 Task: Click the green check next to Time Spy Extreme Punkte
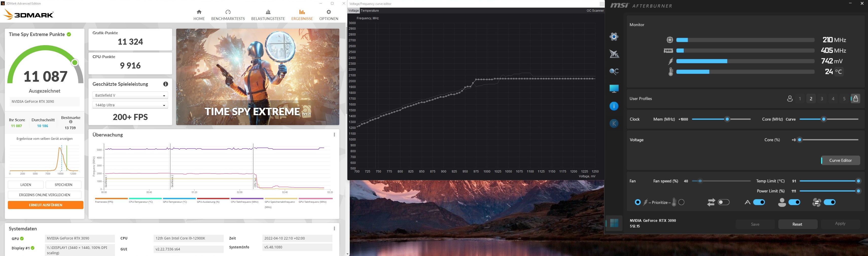[x=69, y=35]
